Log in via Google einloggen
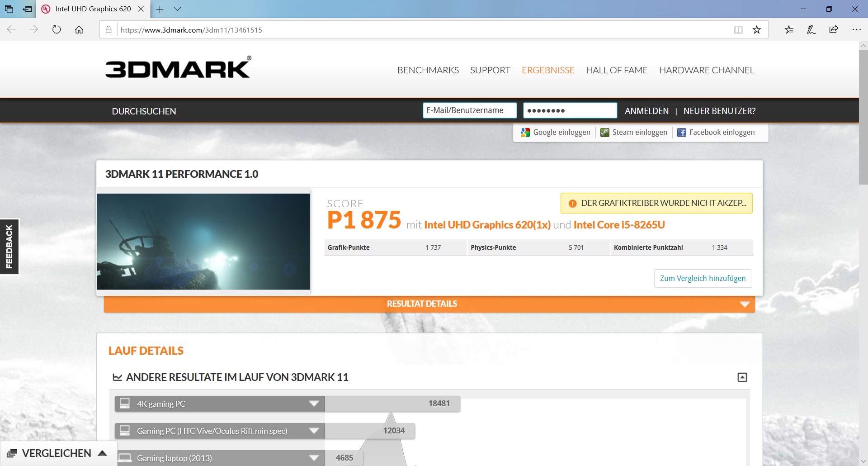 click(x=561, y=132)
